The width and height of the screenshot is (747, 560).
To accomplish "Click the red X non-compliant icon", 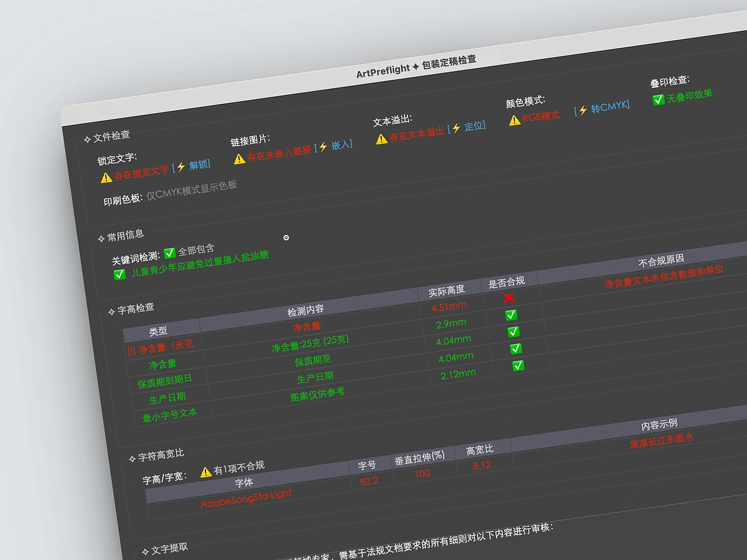I will [509, 298].
